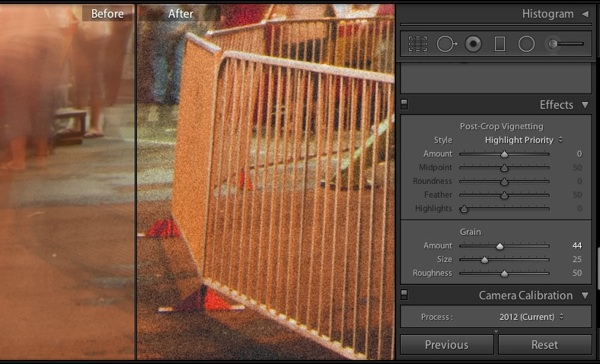Click the Previous button
This screenshot has width=600, height=364.
click(447, 345)
